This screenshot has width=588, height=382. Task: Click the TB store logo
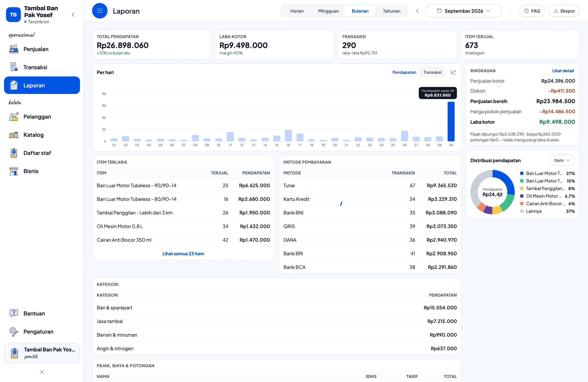click(x=13, y=14)
